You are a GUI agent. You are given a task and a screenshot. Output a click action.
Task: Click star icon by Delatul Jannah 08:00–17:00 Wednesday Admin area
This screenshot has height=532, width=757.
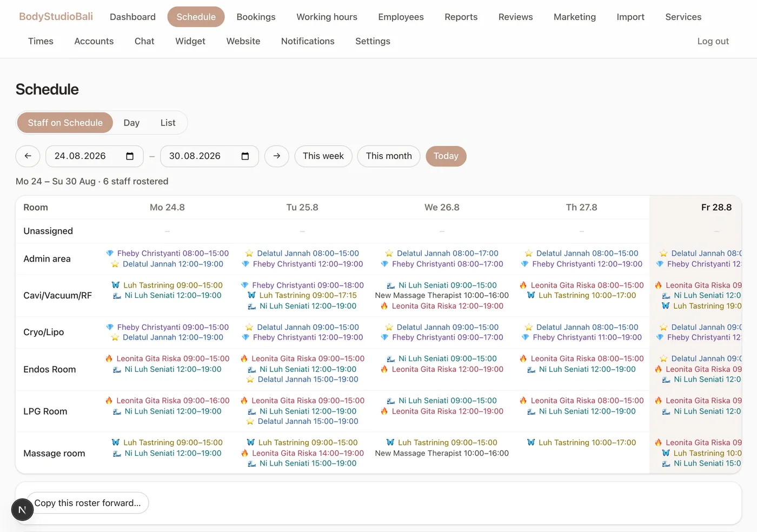(x=389, y=254)
